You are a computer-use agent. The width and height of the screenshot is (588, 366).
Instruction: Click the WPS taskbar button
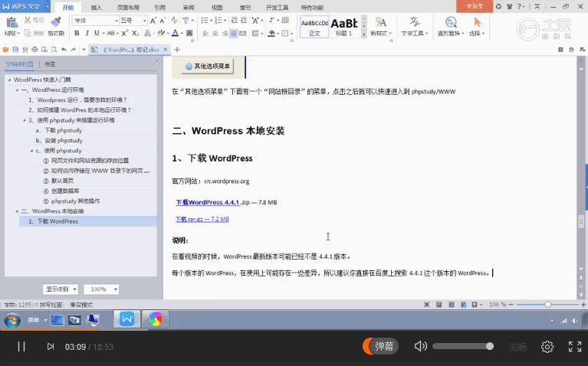click(126, 319)
